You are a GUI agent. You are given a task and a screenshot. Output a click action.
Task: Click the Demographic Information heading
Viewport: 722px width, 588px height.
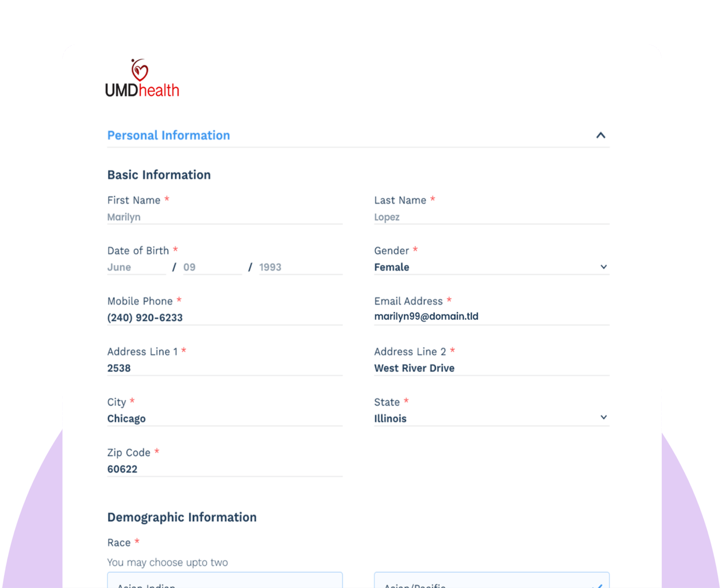click(182, 517)
